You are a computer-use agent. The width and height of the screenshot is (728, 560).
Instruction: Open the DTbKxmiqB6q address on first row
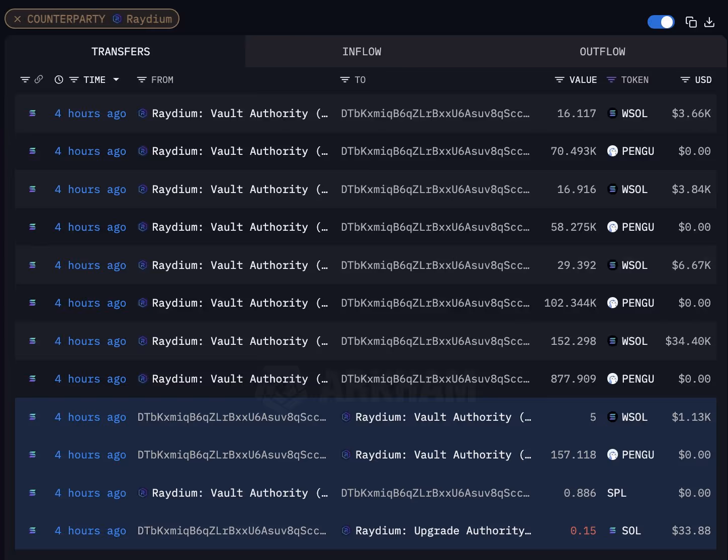coord(435,113)
